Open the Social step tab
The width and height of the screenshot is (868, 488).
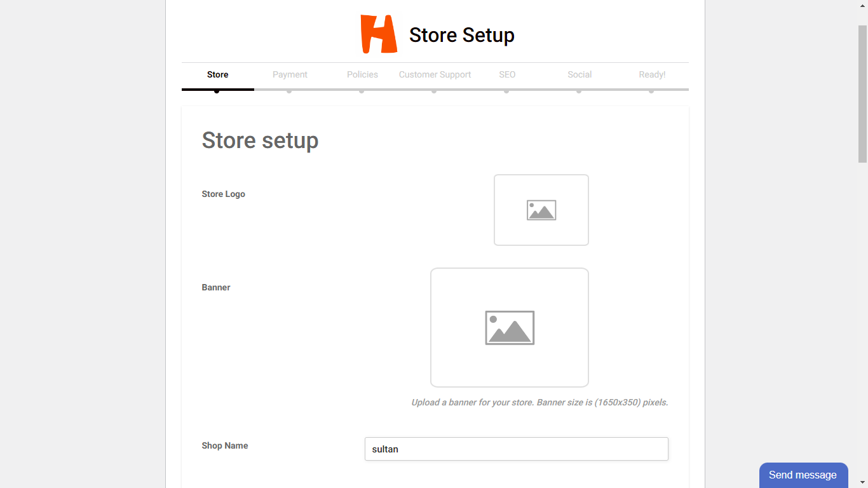[580, 75]
